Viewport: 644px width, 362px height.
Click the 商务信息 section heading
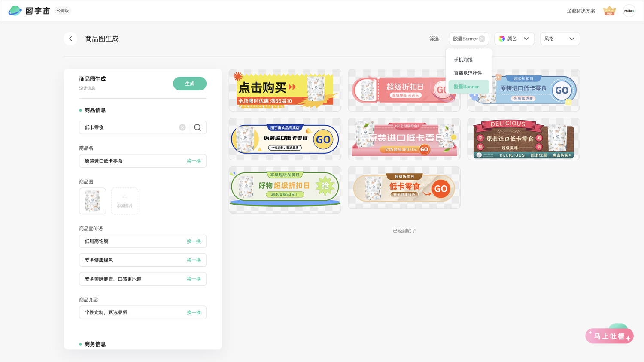click(x=95, y=344)
